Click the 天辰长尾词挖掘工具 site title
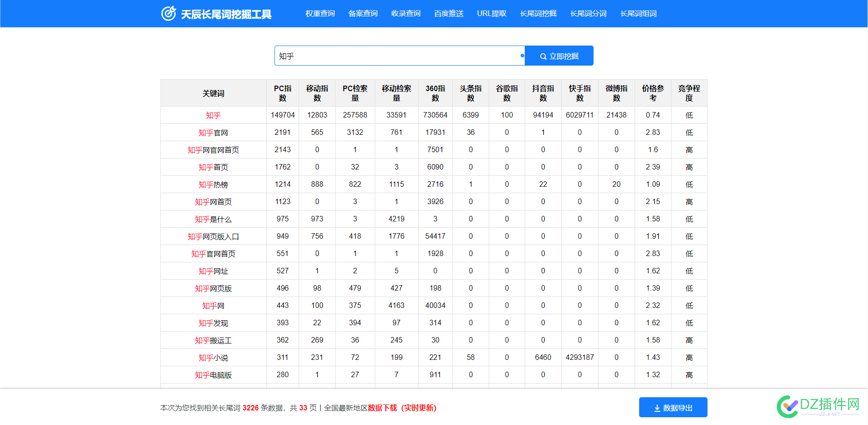The width and height of the screenshot is (868, 425). point(226,15)
